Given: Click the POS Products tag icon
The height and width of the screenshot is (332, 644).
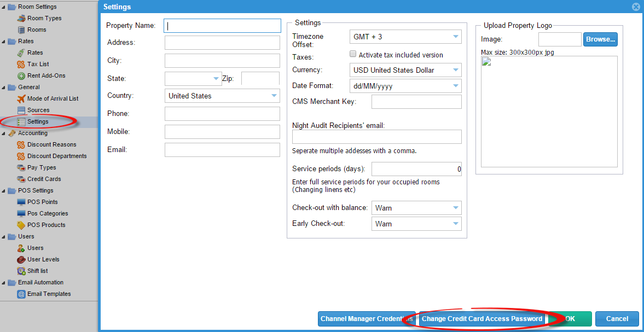Looking at the screenshot, I should click(21, 225).
